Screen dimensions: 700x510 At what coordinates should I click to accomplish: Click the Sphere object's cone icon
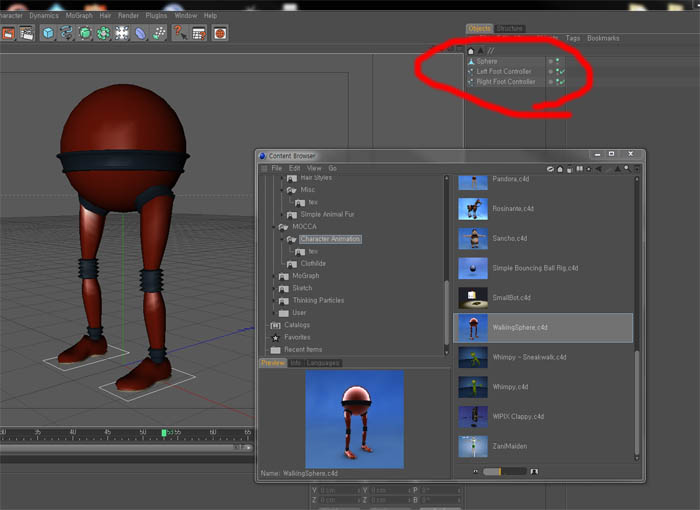click(x=471, y=61)
